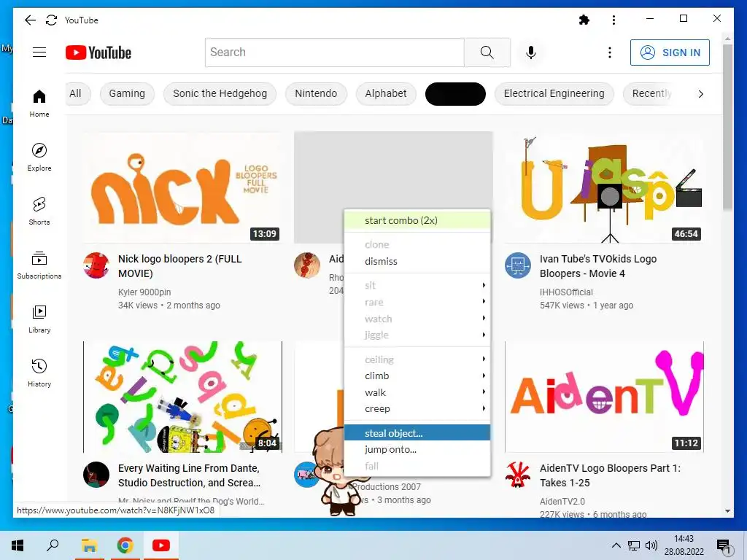Viewport: 747px width, 560px height.
Task: Open TVOkids Logo Bloopers thumbnail
Action: tap(604, 187)
